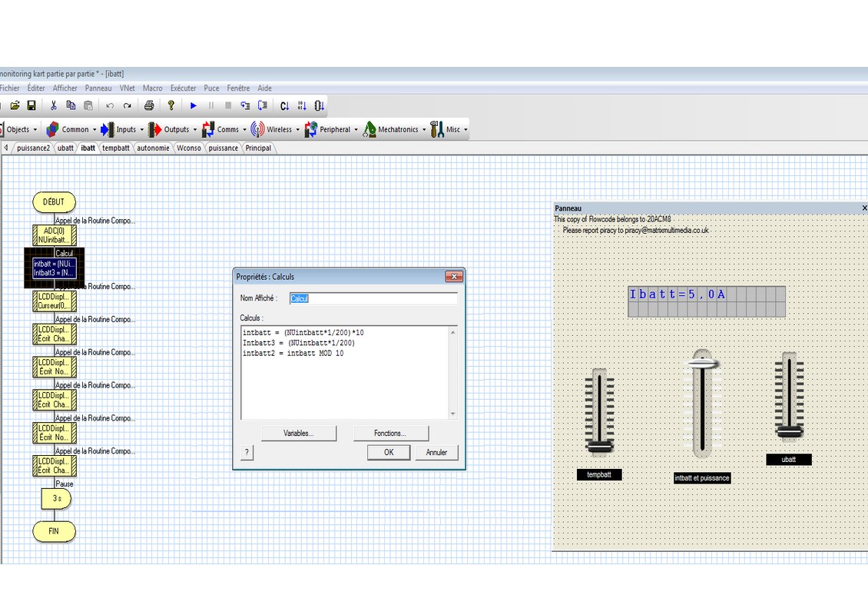Expand the Comms dropdown arrow

tap(245, 130)
